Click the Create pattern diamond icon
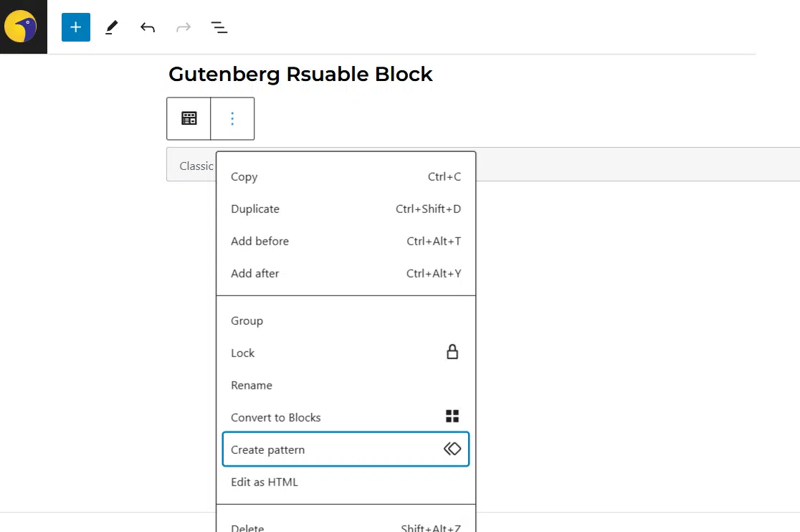This screenshot has width=800, height=532. pyautogui.click(x=452, y=449)
